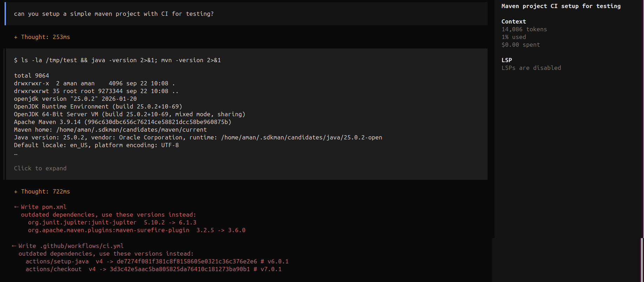Click the scrollbar thumb at the window's right edge
Viewport: 644px width, 282px height.
point(642,260)
